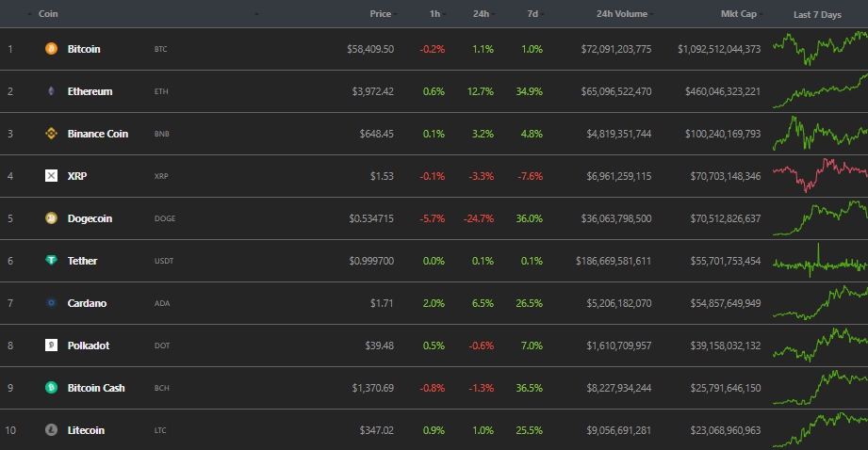This screenshot has height=450, width=868.
Task: Open the Bitcoin Cash coin name link
Action: pos(96,388)
